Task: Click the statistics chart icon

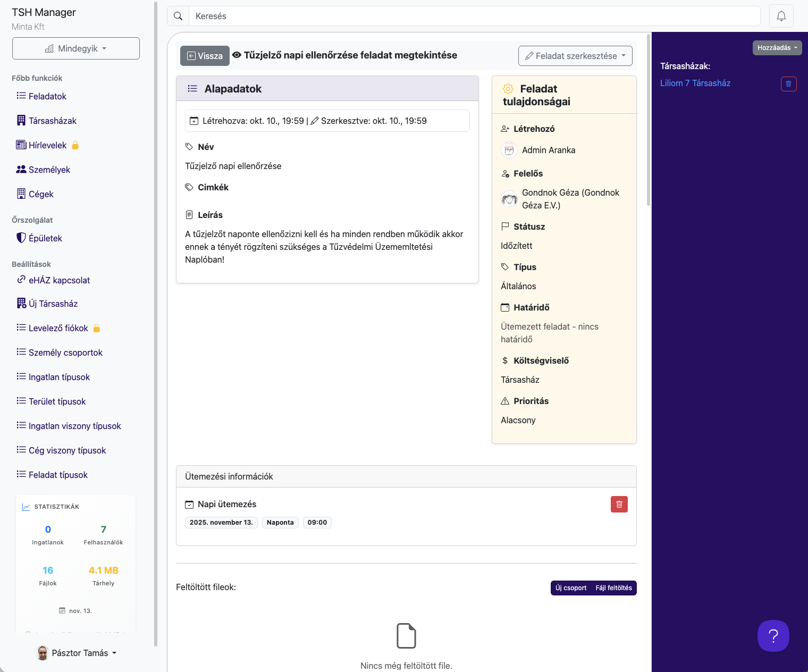Action: click(26, 507)
